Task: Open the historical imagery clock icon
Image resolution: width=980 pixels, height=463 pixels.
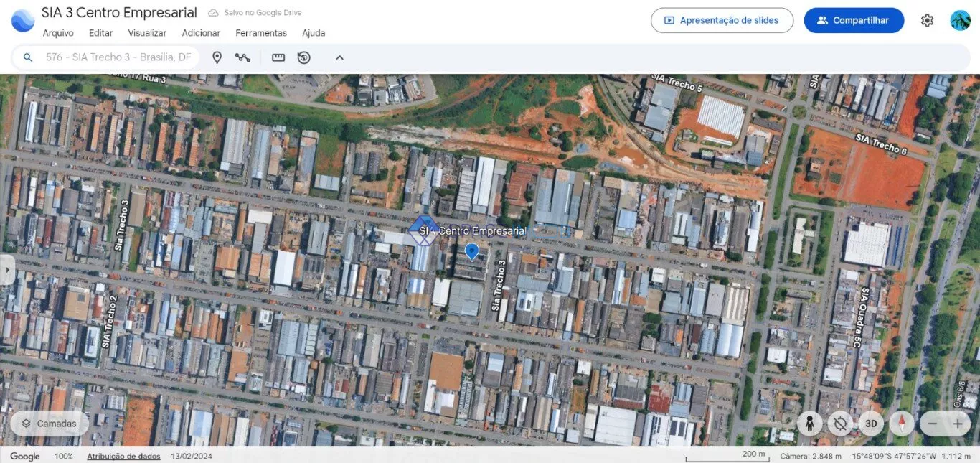Action: pos(304,57)
